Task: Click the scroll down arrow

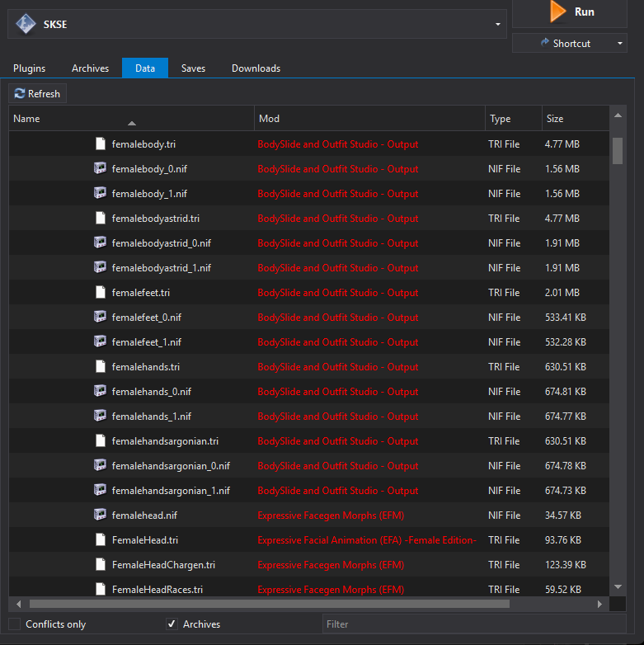Action: point(618,586)
